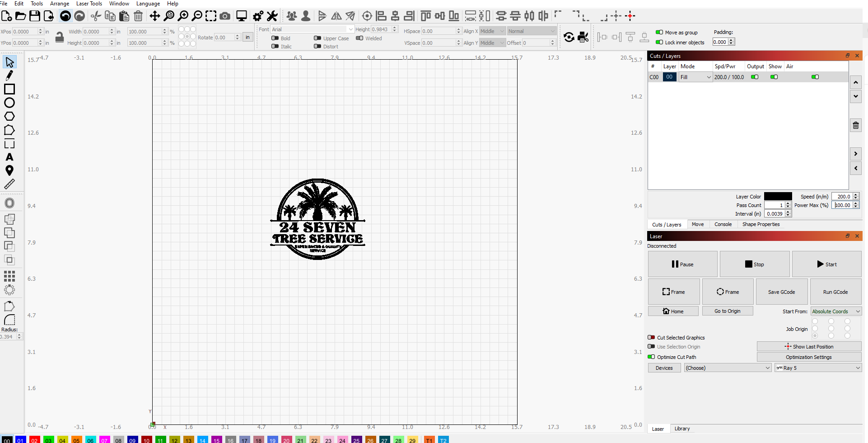The height and width of the screenshot is (443, 868).
Task: Open the Ray 5 device dropdown
Action: point(818,368)
